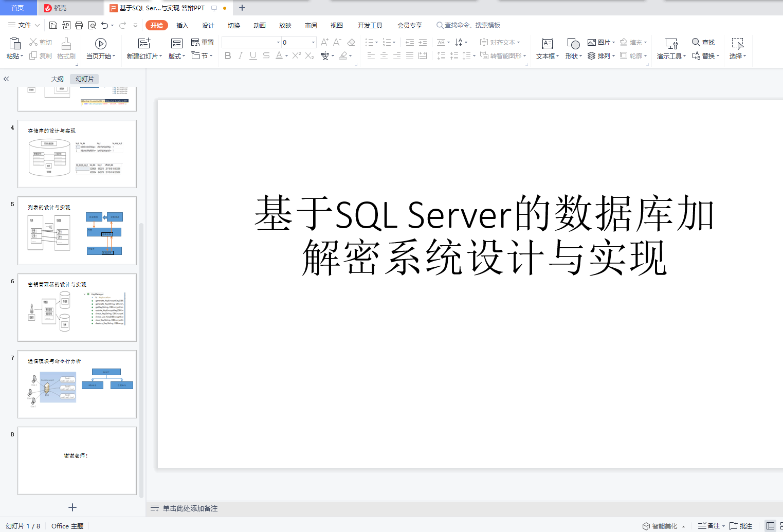Click the Save icon in quick access toolbar
Viewport: 783px width, 532px height.
(53, 25)
